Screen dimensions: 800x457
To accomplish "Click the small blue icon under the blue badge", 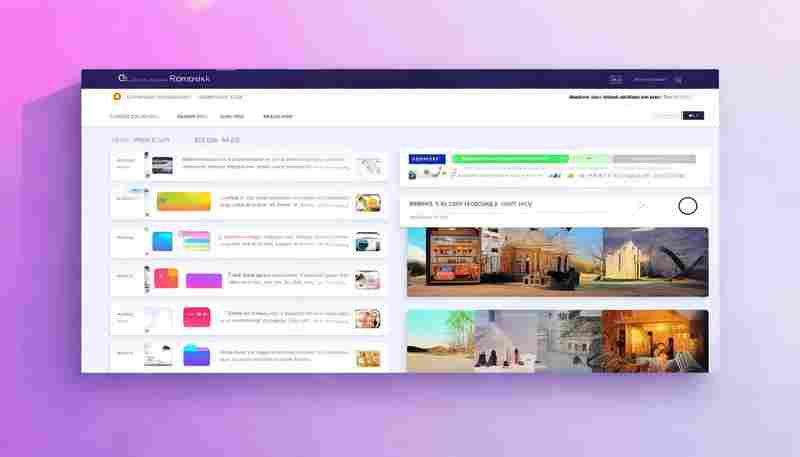I will 412,175.
